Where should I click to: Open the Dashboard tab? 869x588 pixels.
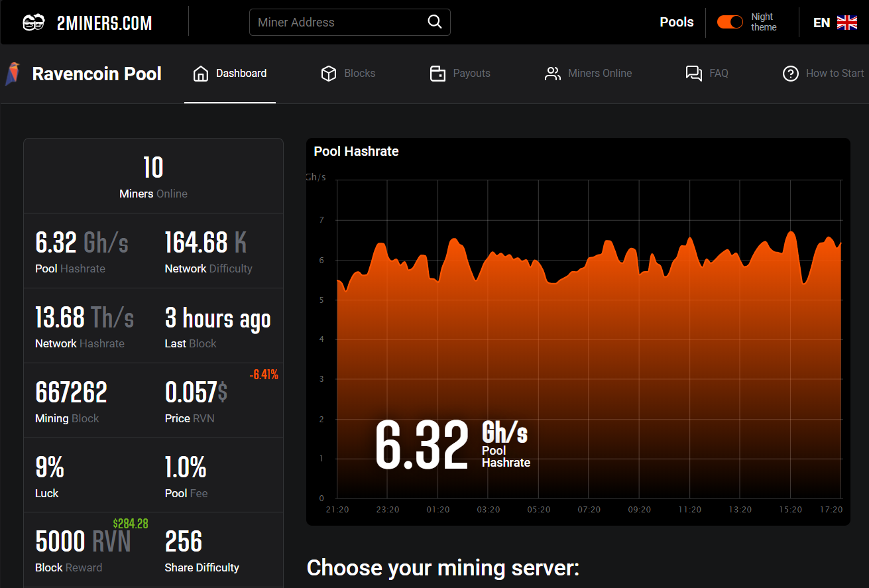click(x=230, y=74)
